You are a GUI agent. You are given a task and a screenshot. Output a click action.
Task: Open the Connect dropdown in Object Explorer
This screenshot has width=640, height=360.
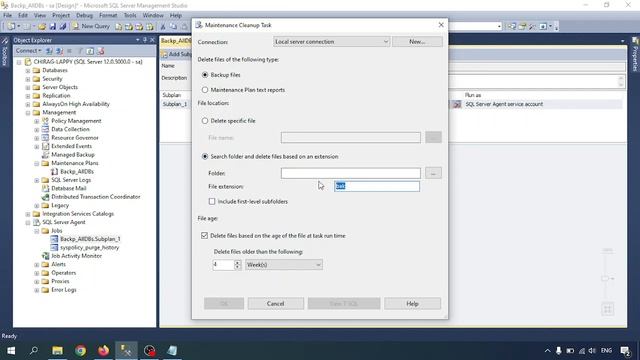click(x=28, y=51)
